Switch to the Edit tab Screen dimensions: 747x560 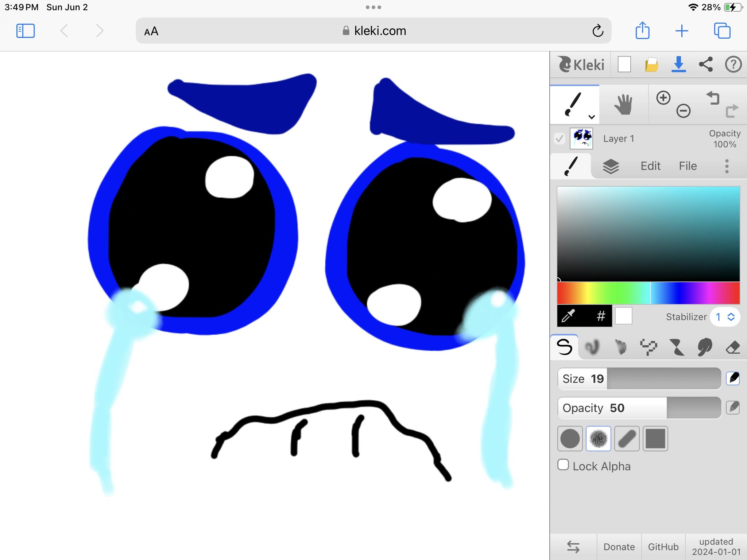click(650, 166)
